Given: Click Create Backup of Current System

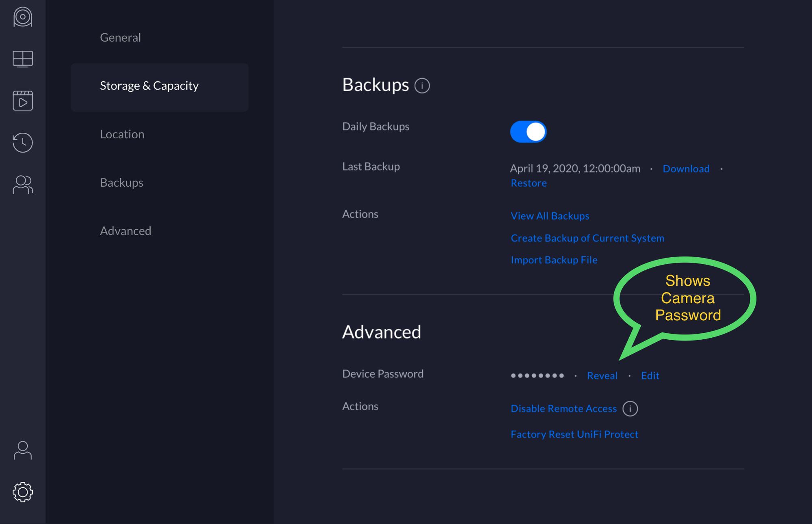Looking at the screenshot, I should [x=587, y=237].
